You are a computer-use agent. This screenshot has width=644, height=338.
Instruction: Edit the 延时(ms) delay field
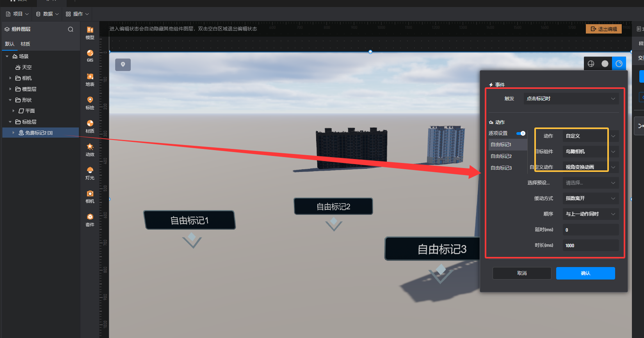(x=591, y=230)
